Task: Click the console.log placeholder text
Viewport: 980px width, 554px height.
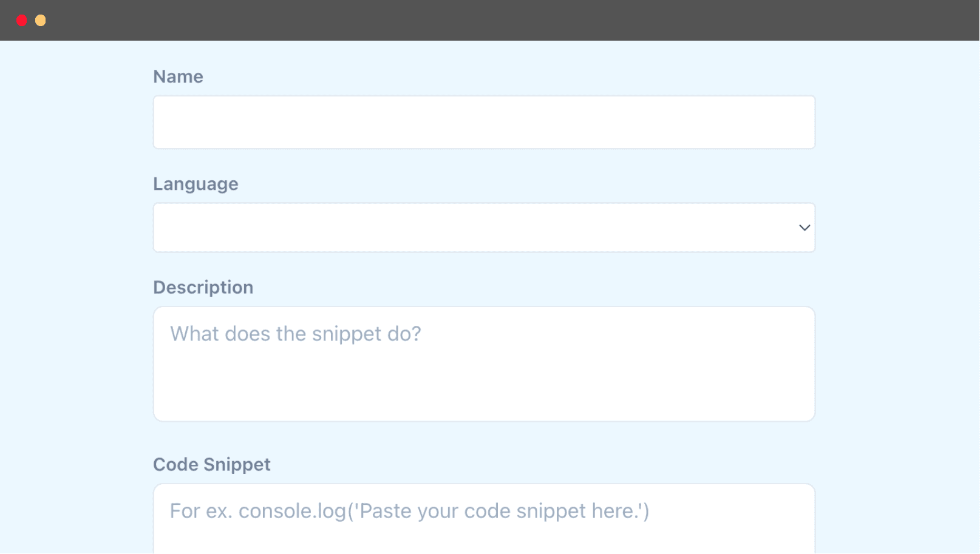Action: point(409,511)
